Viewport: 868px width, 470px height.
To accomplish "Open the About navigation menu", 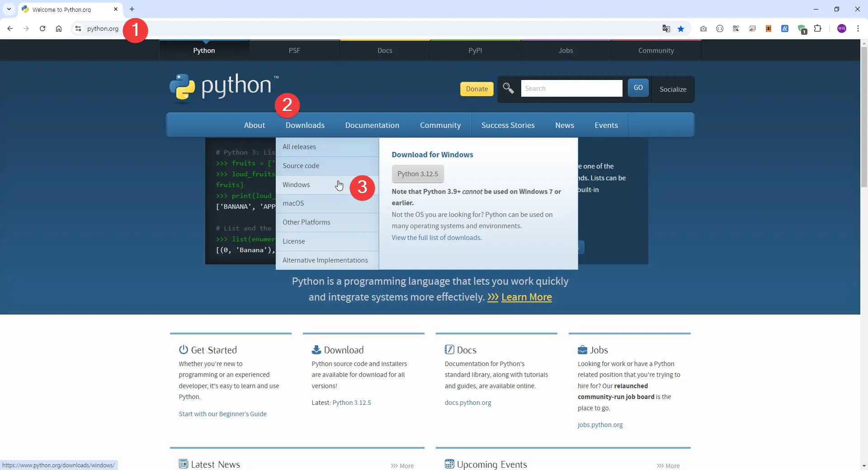I will (255, 125).
